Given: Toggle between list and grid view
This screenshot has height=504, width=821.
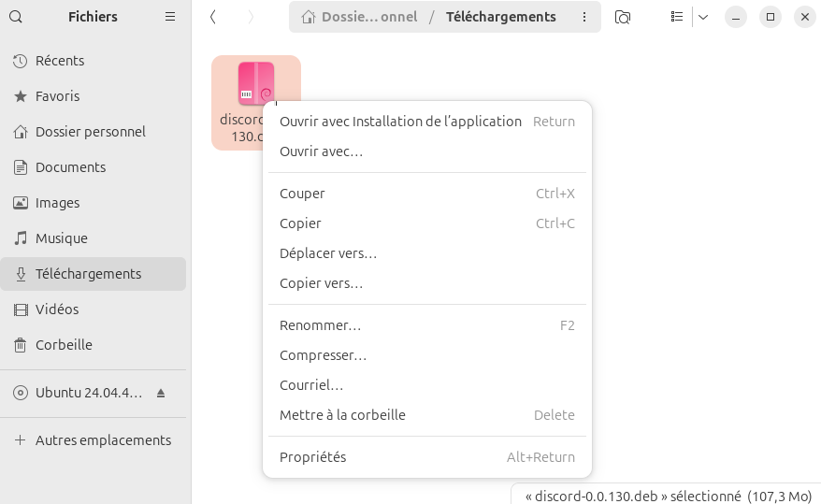Looking at the screenshot, I should coord(677,17).
